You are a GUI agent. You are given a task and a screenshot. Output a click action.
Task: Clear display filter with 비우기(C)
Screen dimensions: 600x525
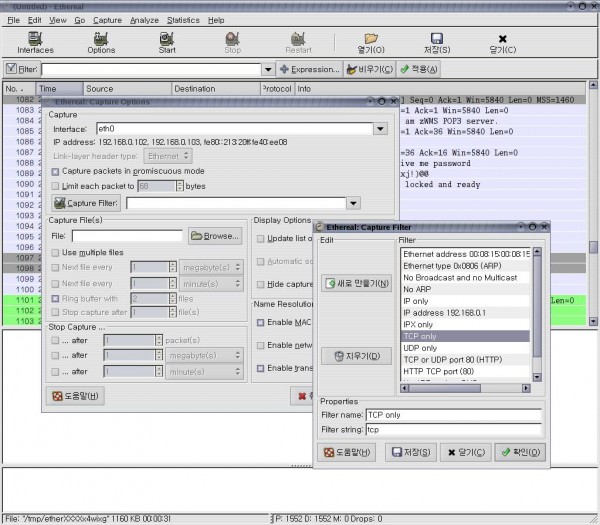click(369, 69)
